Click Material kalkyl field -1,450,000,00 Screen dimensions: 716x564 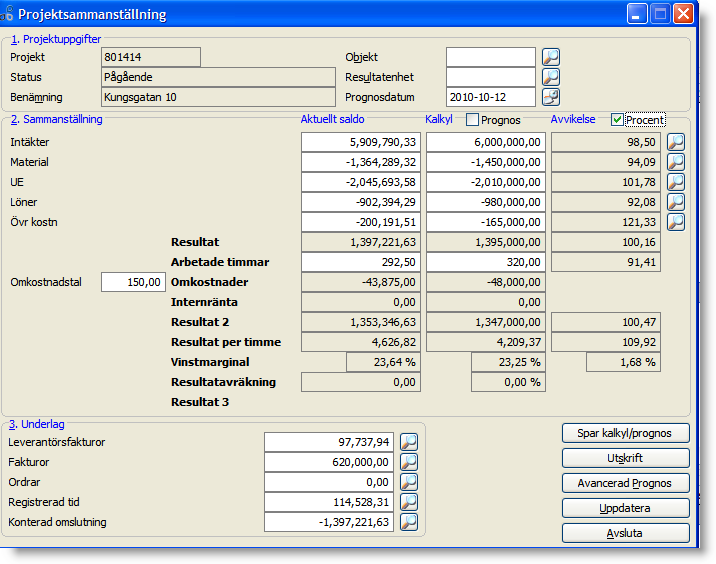click(x=486, y=162)
